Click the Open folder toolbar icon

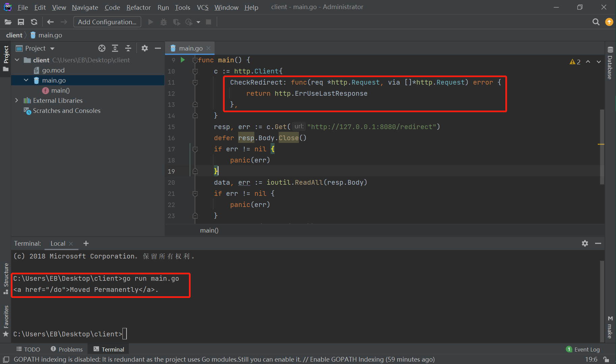click(x=8, y=22)
